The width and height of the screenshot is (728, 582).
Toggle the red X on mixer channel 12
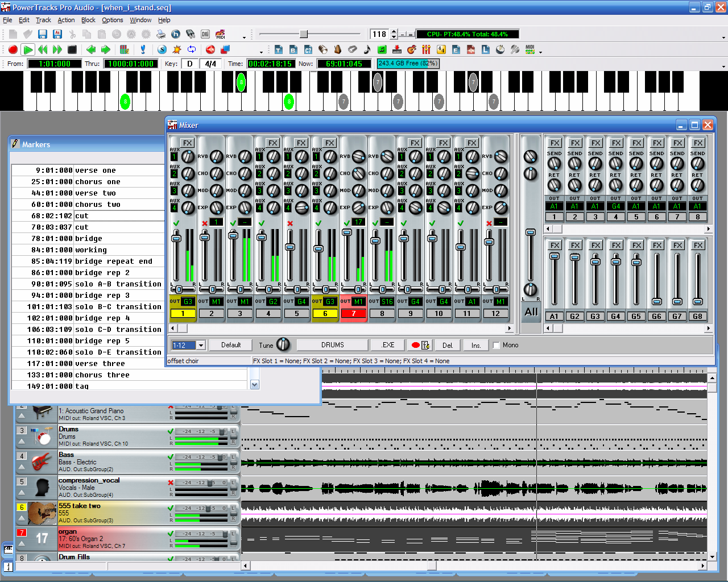coord(489,223)
